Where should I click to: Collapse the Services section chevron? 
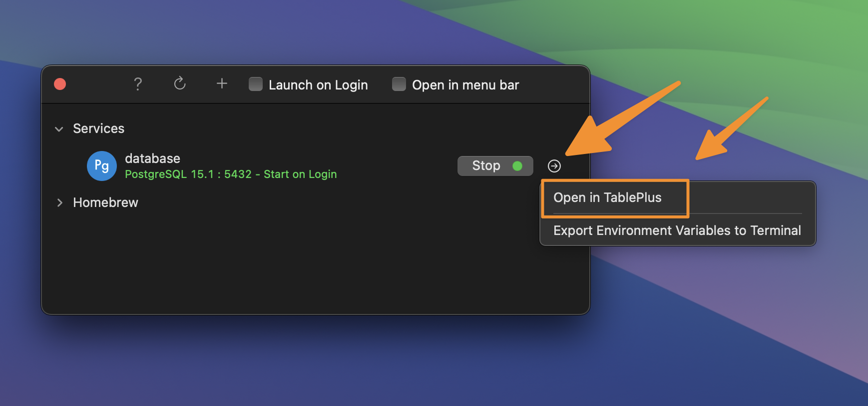pos(59,129)
